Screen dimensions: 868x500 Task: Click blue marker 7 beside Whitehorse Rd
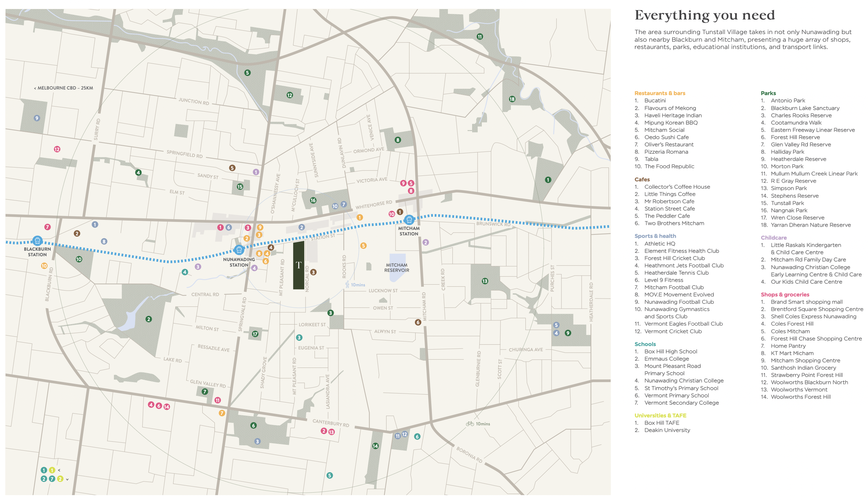(344, 205)
